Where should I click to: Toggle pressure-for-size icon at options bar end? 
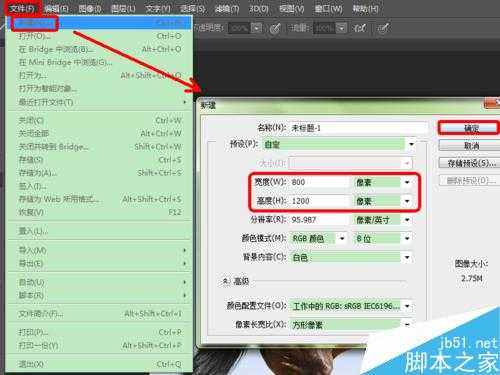(383, 29)
